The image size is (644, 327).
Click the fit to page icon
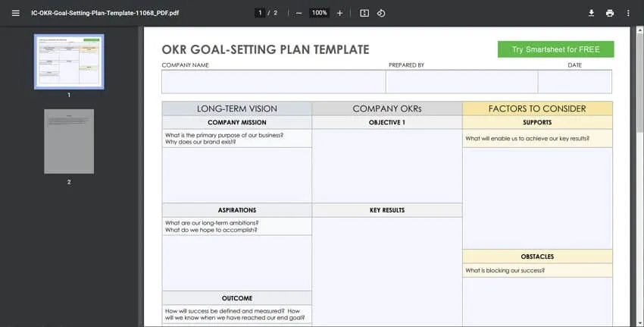(x=364, y=13)
